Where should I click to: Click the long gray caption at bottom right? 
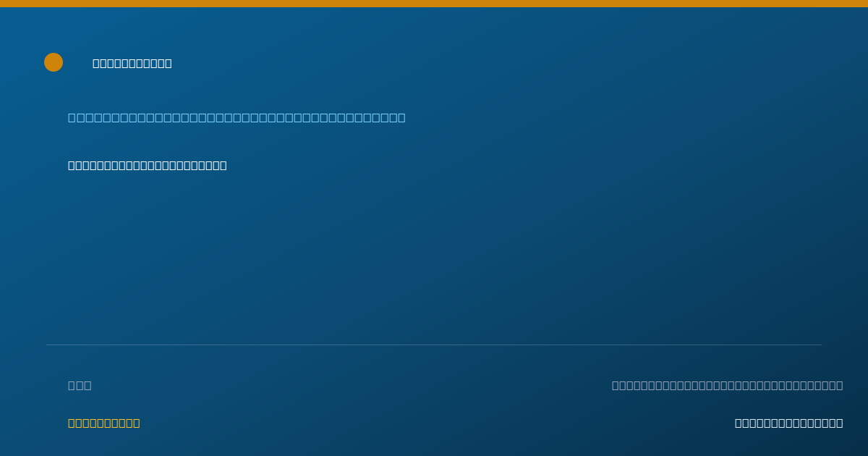coord(727,385)
